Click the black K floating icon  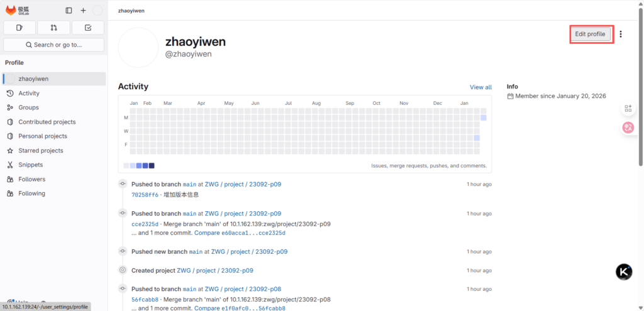pyautogui.click(x=623, y=271)
